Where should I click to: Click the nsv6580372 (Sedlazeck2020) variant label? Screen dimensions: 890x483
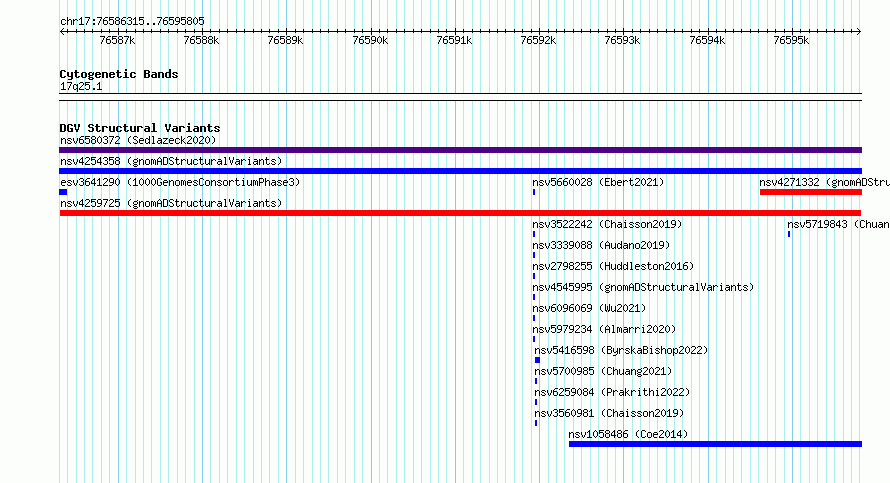point(138,140)
